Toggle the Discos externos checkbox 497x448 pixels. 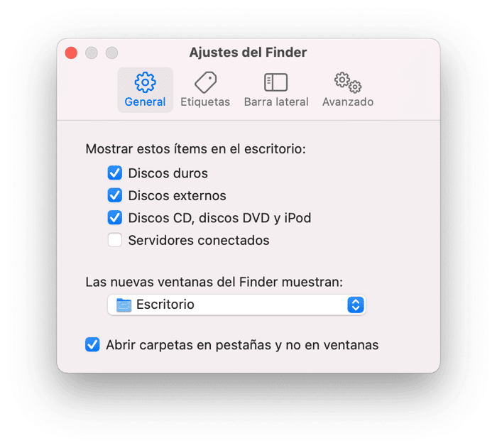(115, 195)
